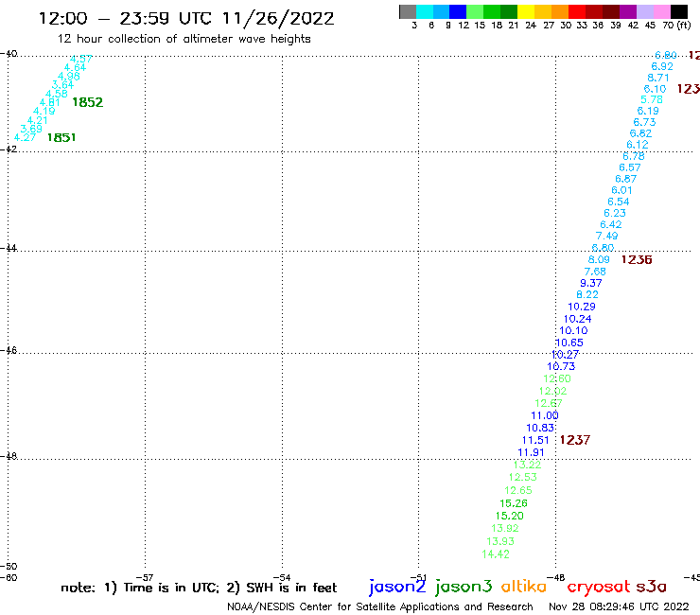Click the 70 (ft) scale label
This screenshot has width=700, height=615.
coord(676,26)
